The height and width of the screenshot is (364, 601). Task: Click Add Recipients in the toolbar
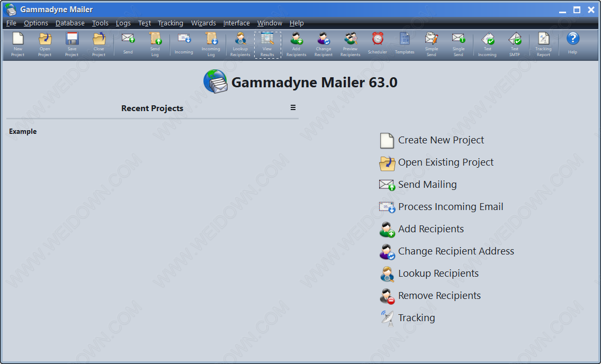point(297,44)
